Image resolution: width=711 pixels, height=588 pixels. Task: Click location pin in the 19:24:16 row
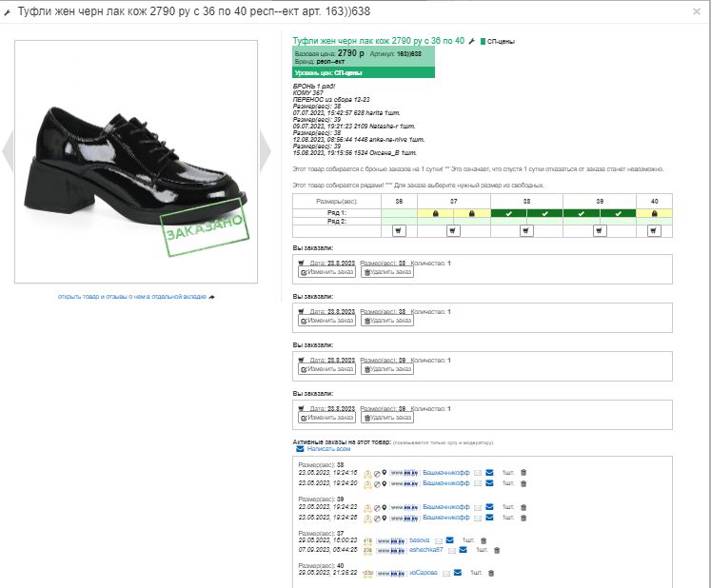[x=385, y=472]
